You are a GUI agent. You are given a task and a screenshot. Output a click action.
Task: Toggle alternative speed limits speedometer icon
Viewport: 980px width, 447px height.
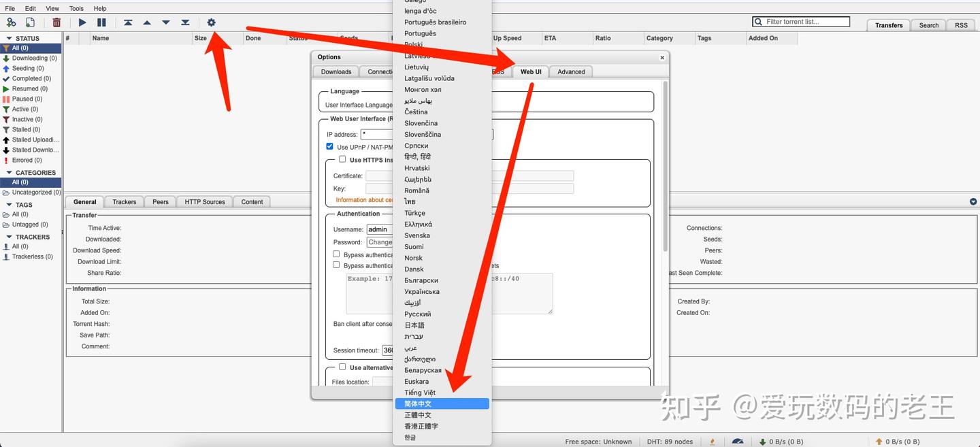(x=738, y=442)
